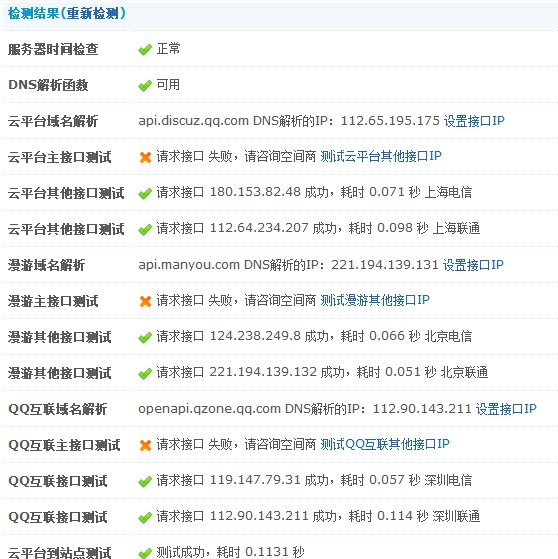558x559 pixels.
Task: Select the QQ互联主接口测试 label
Action: 64,445
